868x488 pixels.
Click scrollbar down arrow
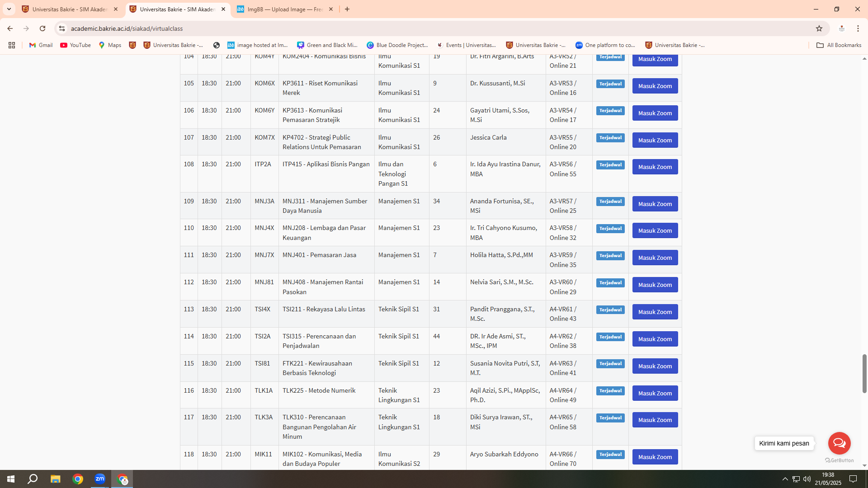click(x=864, y=465)
